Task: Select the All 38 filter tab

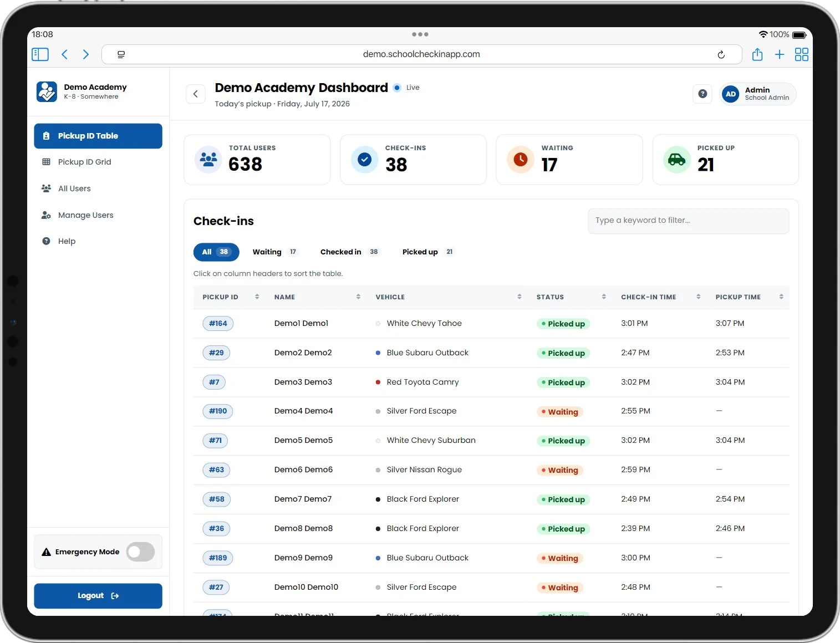Action: coord(216,252)
